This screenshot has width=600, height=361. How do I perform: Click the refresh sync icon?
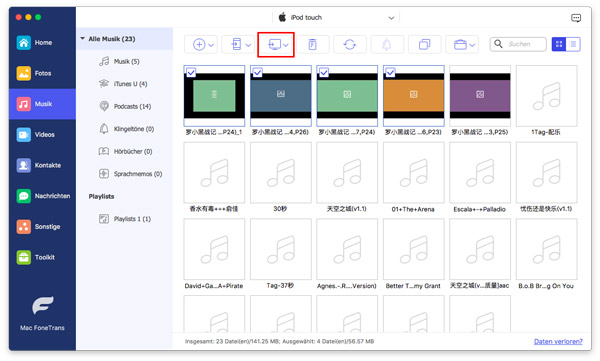350,44
